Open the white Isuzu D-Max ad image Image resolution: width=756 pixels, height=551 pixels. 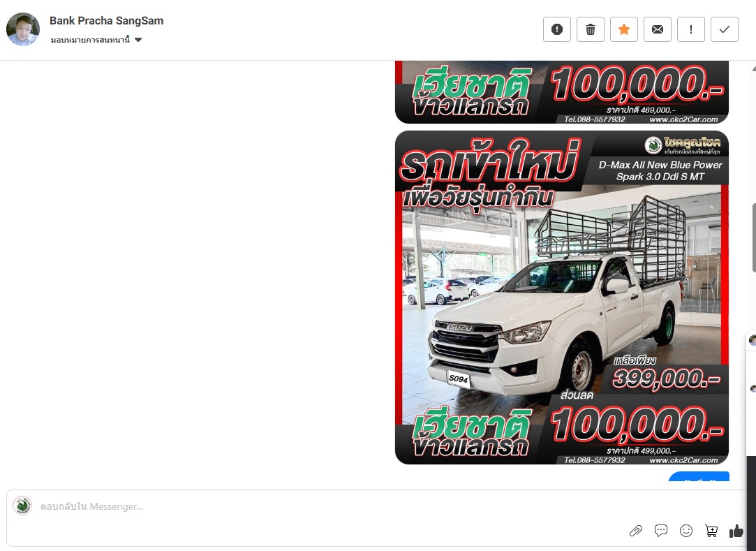[562, 297]
